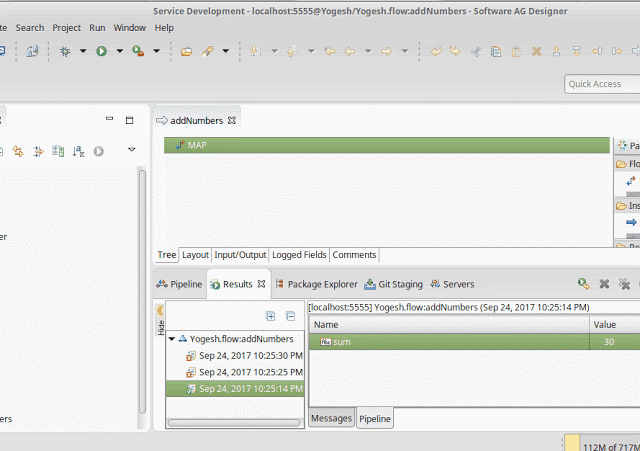
Task: Open the Help menu
Action: point(164,28)
